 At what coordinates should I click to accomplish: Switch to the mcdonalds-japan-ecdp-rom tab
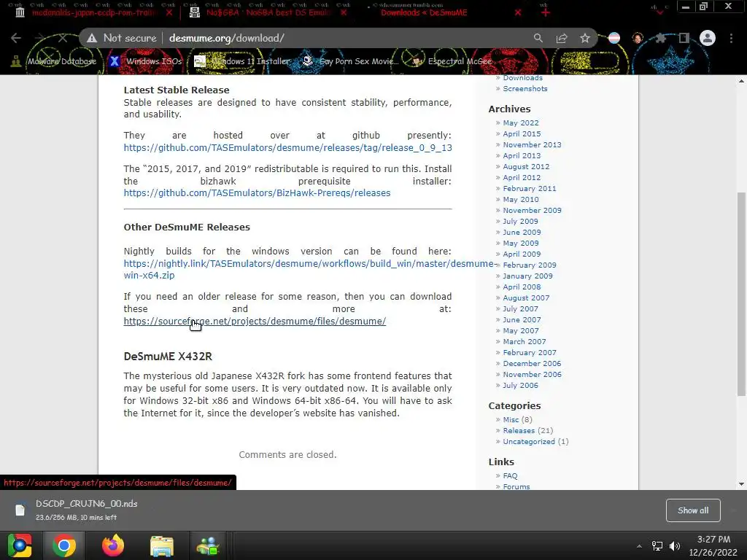click(x=93, y=13)
